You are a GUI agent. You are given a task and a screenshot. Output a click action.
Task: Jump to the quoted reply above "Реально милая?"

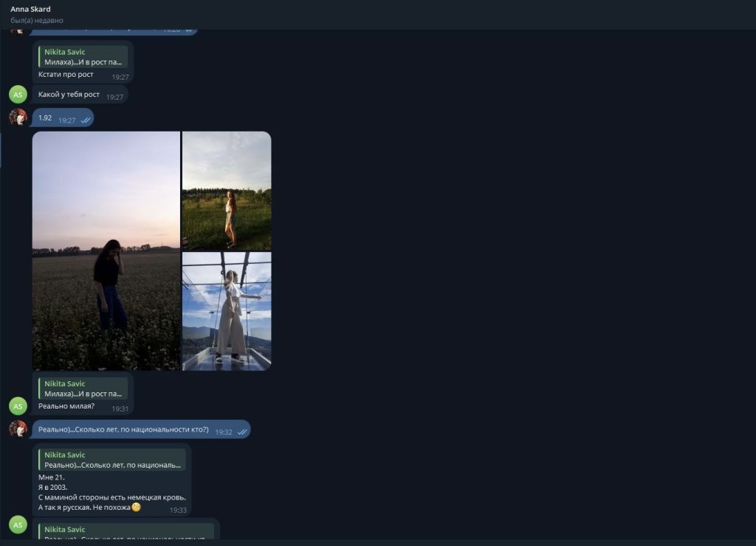pos(83,389)
